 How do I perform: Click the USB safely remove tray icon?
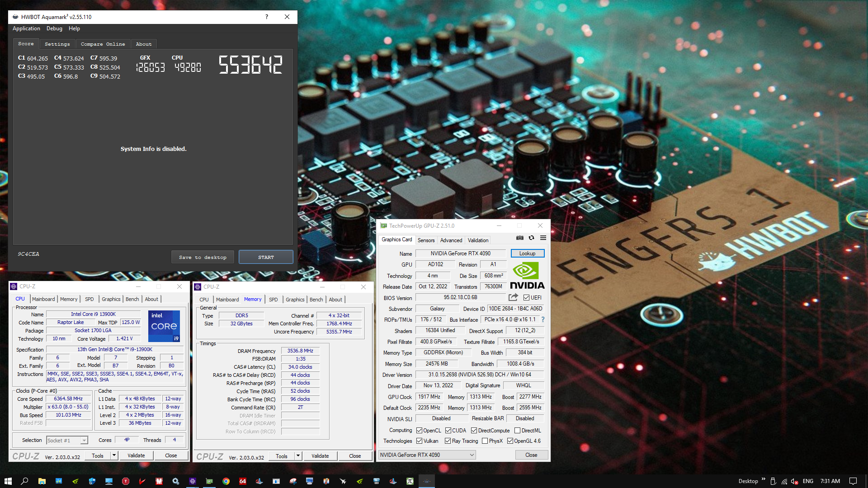tap(773, 481)
